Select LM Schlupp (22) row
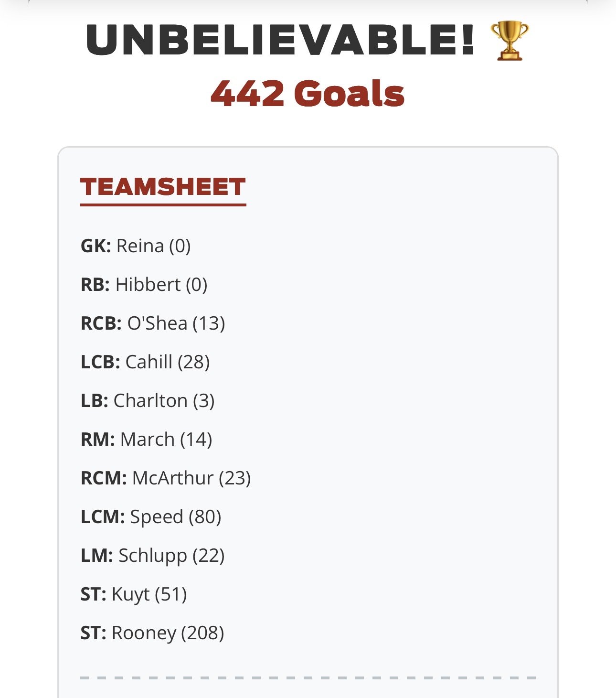The height and width of the screenshot is (698, 616). 153,556
